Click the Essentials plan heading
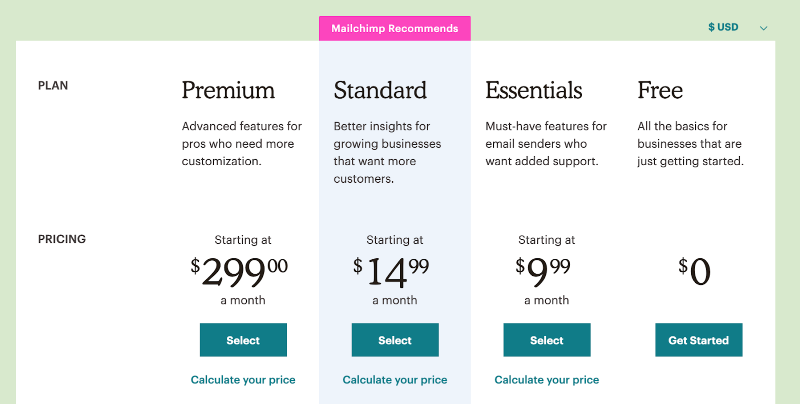The width and height of the screenshot is (800, 404). 534,90
